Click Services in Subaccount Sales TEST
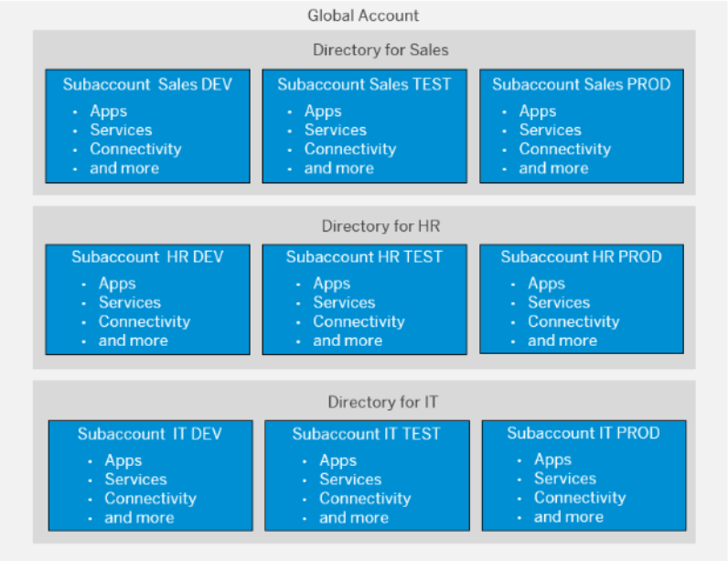The height and width of the screenshot is (561, 728). tap(335, 130)
